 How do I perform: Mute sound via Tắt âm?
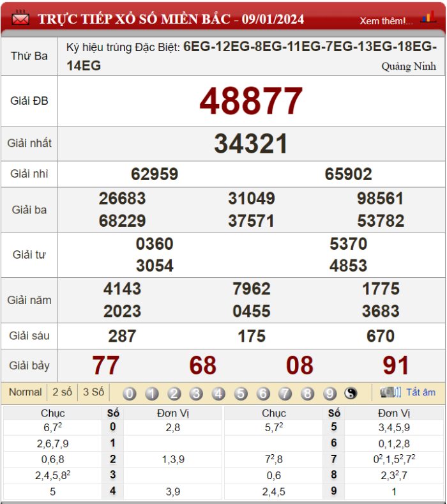click(421, 392)
